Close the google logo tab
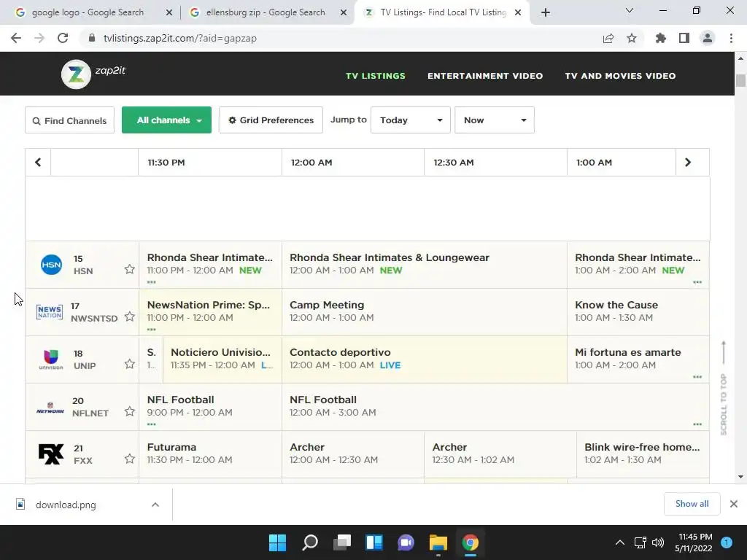Viewport: 747px width, 560px height. coord(169,13)
